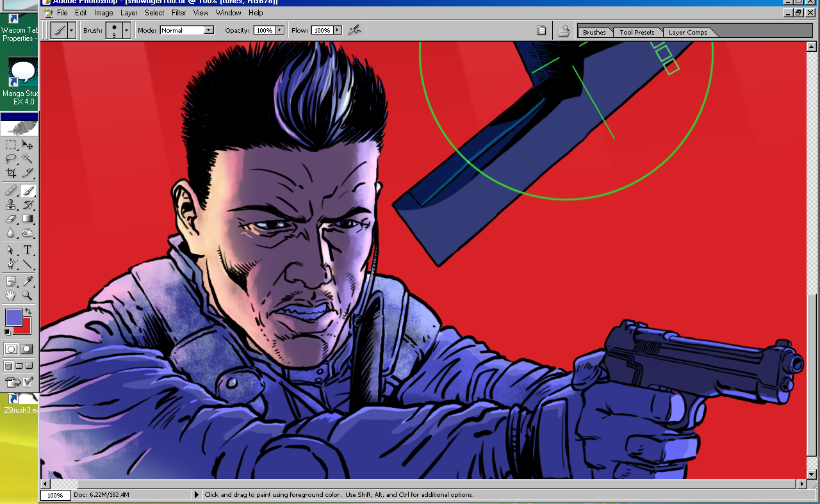The width and height of the screenshot is (820, 504).
Task: Open the View menu
Action: point(201,13)
